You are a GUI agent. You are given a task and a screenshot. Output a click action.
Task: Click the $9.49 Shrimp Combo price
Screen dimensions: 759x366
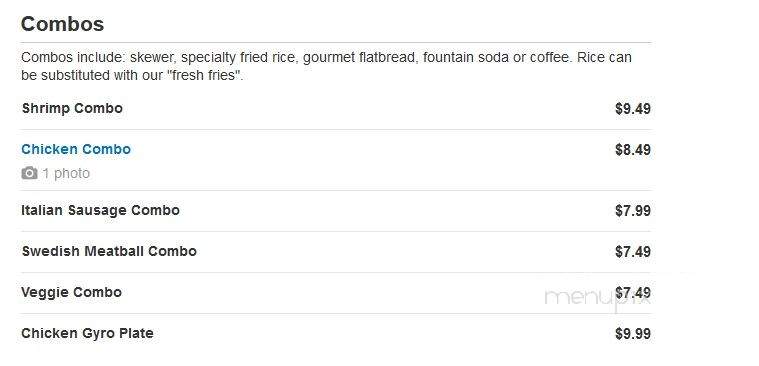633,108
